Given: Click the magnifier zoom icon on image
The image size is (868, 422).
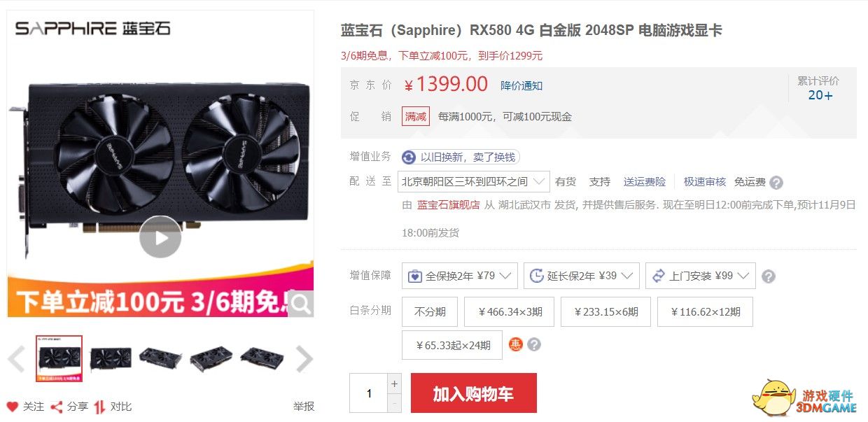Looking at the screenshot, I should click(x=301, y=304).
